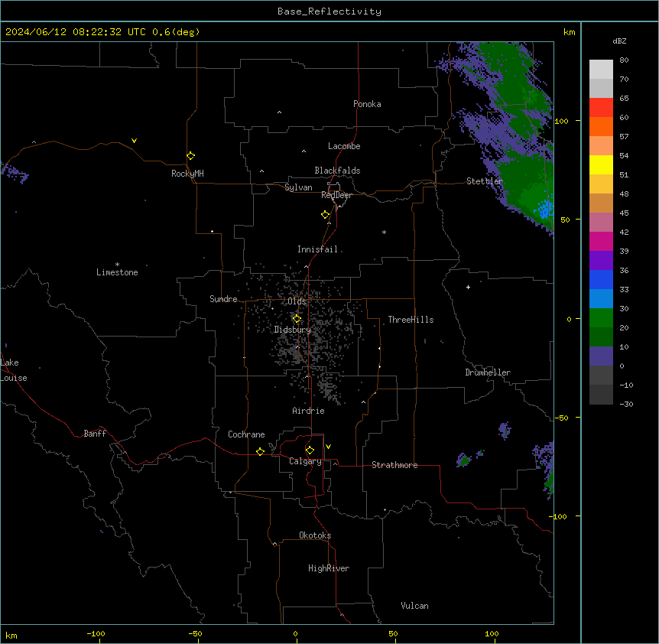Viewport: 659px width, 644px height.
Task: Click the RockyMH label
Action: 187,174
